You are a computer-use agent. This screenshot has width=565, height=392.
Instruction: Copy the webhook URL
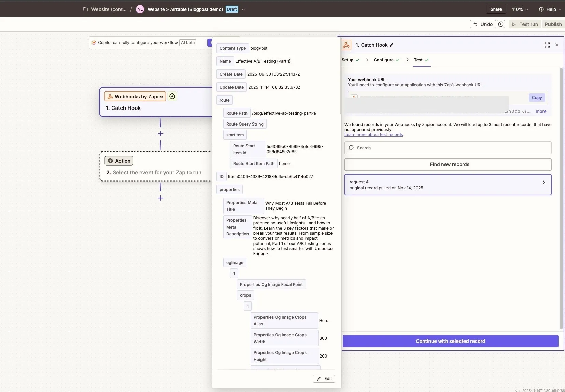[536, 98]
